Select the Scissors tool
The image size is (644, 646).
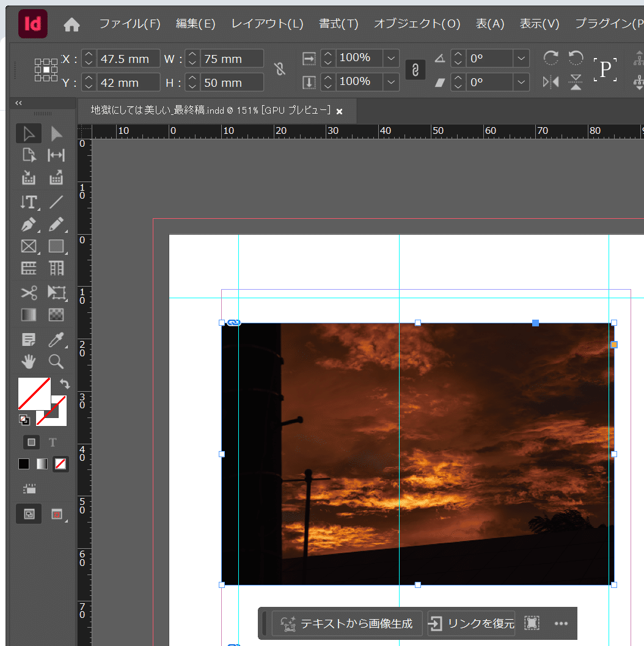pos(29,293)
